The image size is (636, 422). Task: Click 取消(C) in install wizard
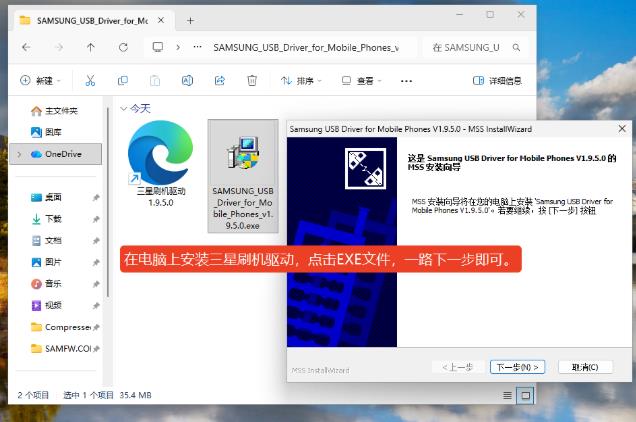585,367
